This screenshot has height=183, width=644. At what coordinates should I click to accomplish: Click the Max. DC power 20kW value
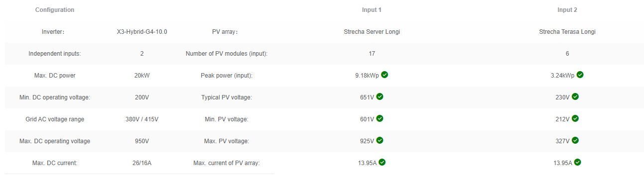point(142,76)
